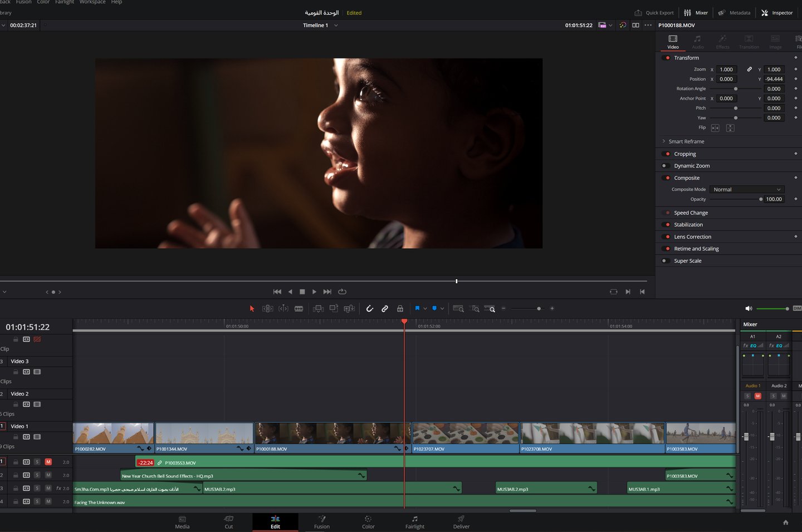Select MUS3AB.1.mp3 audio clip

coord(681,489)
